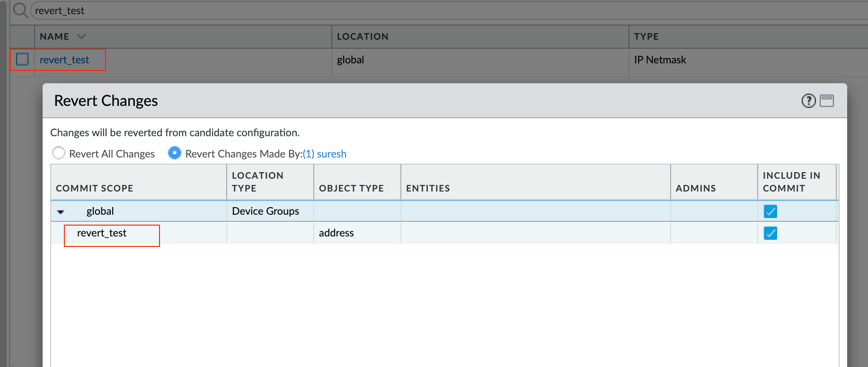Click the Object Type column header
Screen dimensions: 868x367
[x=351, y=188]
